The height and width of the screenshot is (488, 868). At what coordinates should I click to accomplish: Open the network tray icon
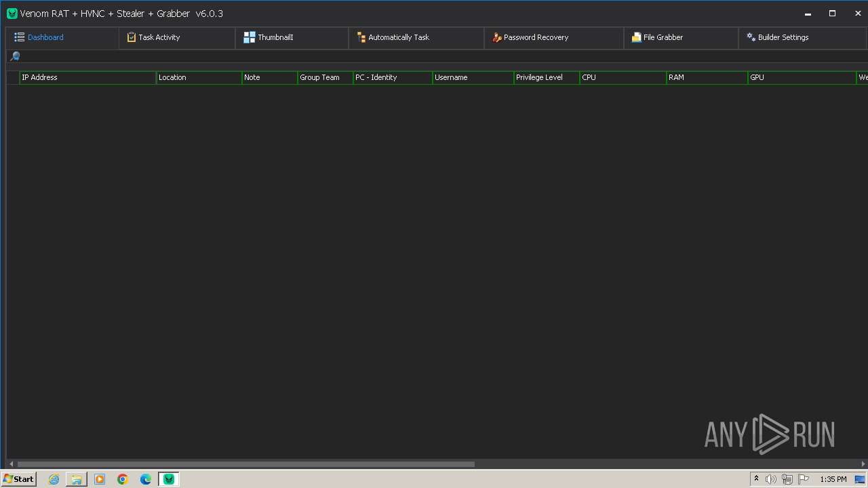pos(787,479)
